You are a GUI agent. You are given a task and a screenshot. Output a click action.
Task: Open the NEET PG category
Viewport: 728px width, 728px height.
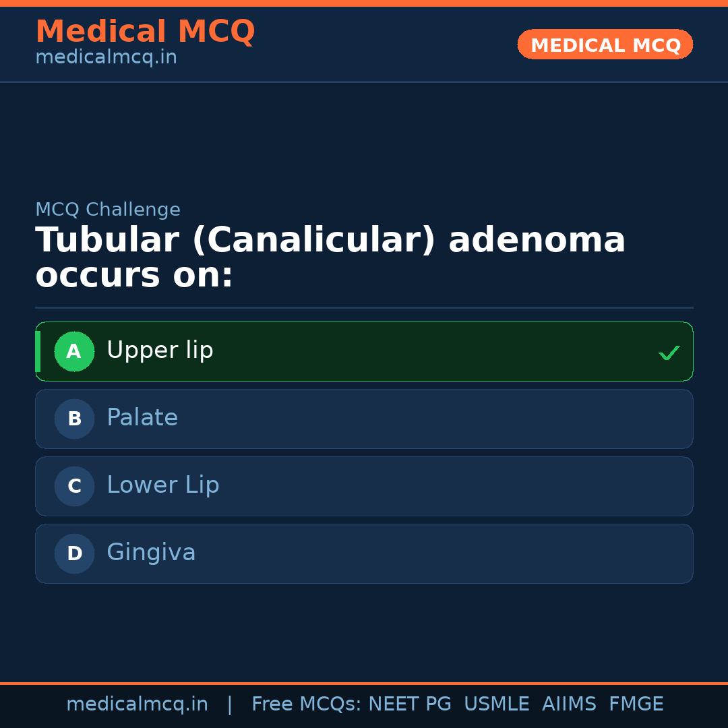(x=409, y=703)
